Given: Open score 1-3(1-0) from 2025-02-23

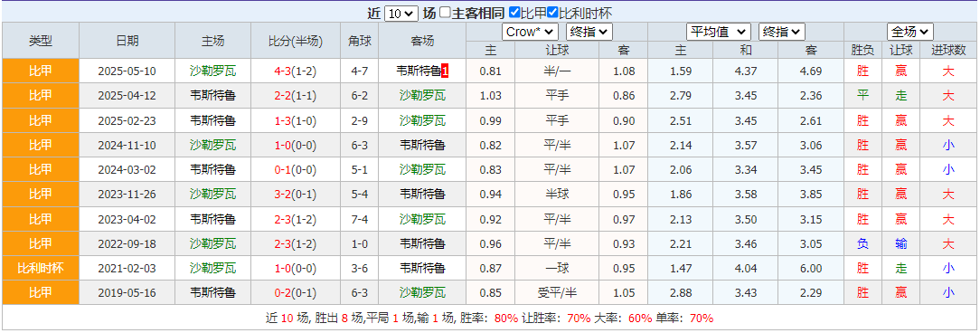Looking at the screenshot, I should [x=296, y=120].
